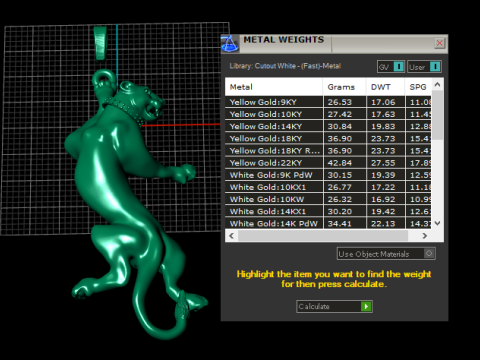
Task: Click DWT value 16.92
Action: 383,199
